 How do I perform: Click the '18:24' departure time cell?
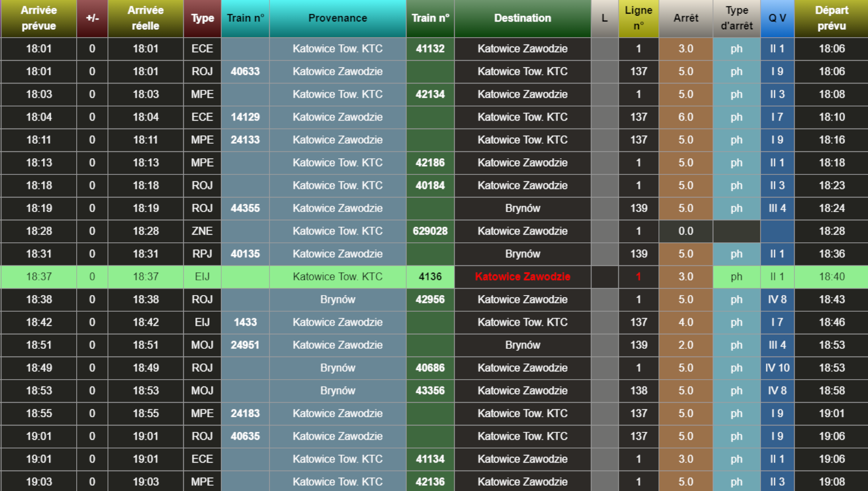click(831, 208)
